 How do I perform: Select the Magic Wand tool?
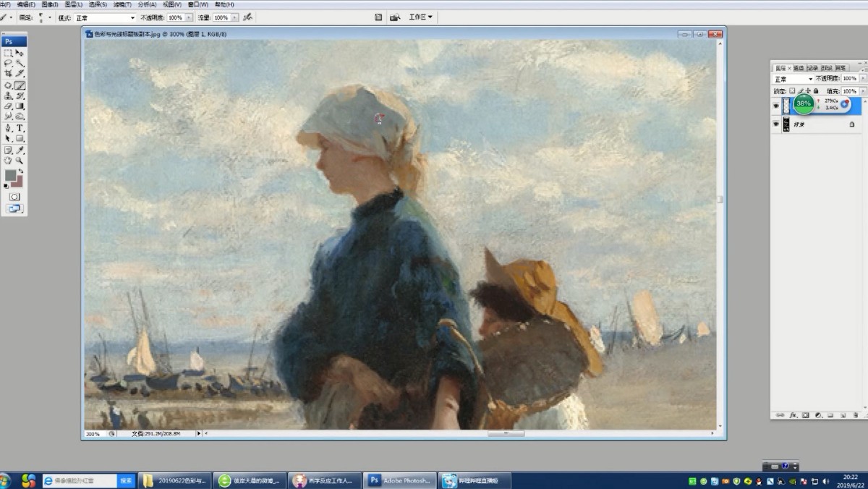[x=20, y=64]
